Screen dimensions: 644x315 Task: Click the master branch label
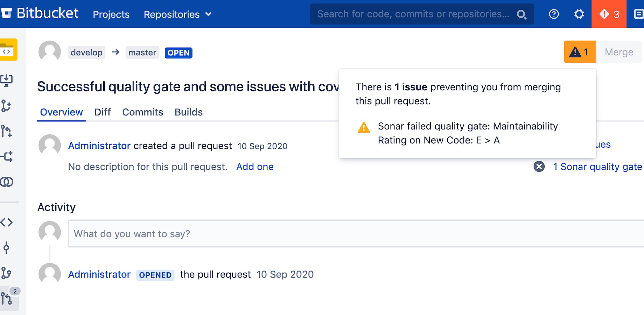[142, 52]
